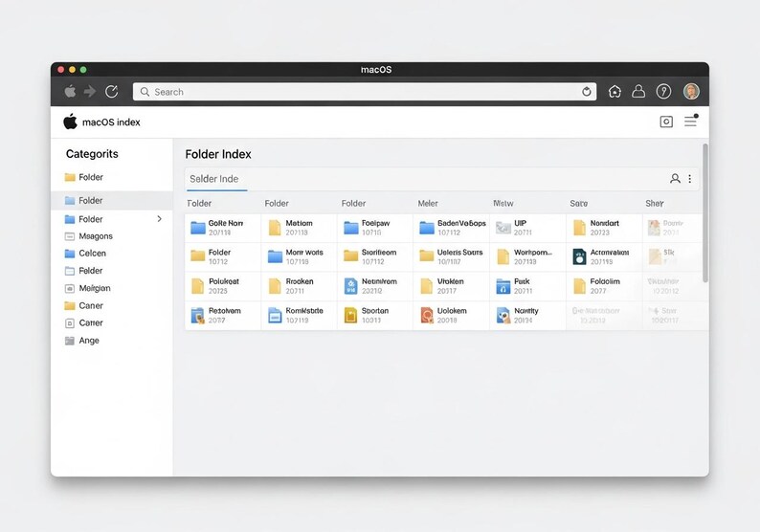Select highlighted Folder item in sidebar
Viewport: 760px width, 532px height.
tap(111, 200)
